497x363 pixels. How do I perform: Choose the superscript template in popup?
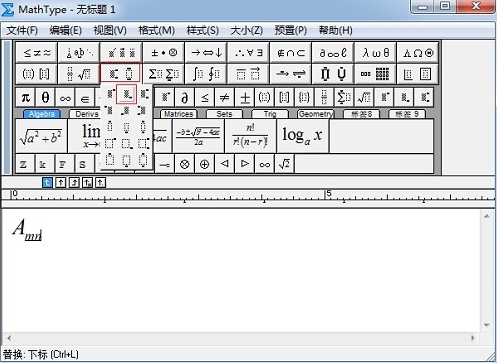pyautogui.click(x=110, y=94)
